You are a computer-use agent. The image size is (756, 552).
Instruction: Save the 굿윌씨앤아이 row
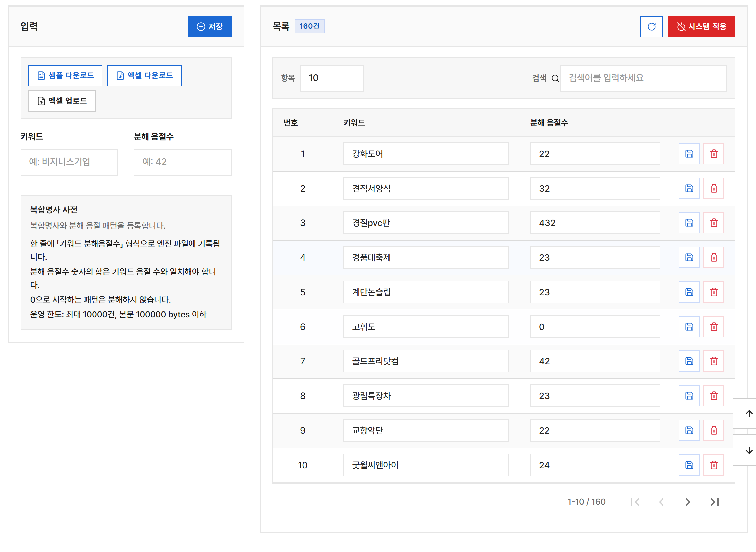point(689,465)
